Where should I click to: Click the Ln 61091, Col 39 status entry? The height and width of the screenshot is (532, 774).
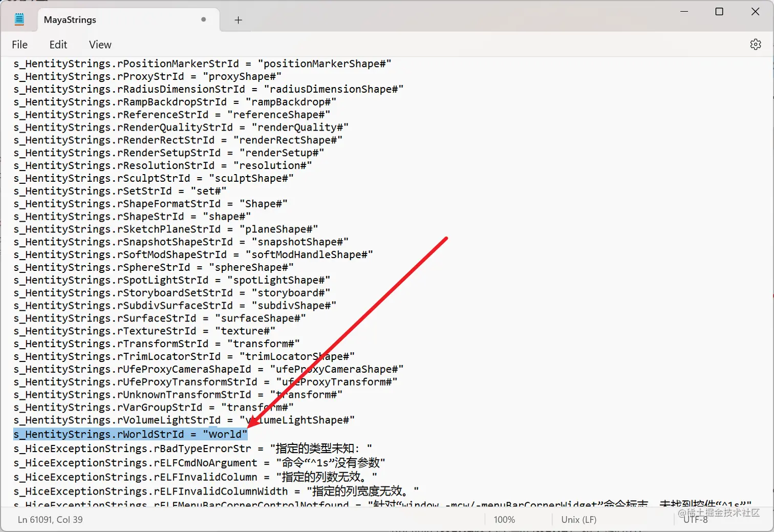50,519
